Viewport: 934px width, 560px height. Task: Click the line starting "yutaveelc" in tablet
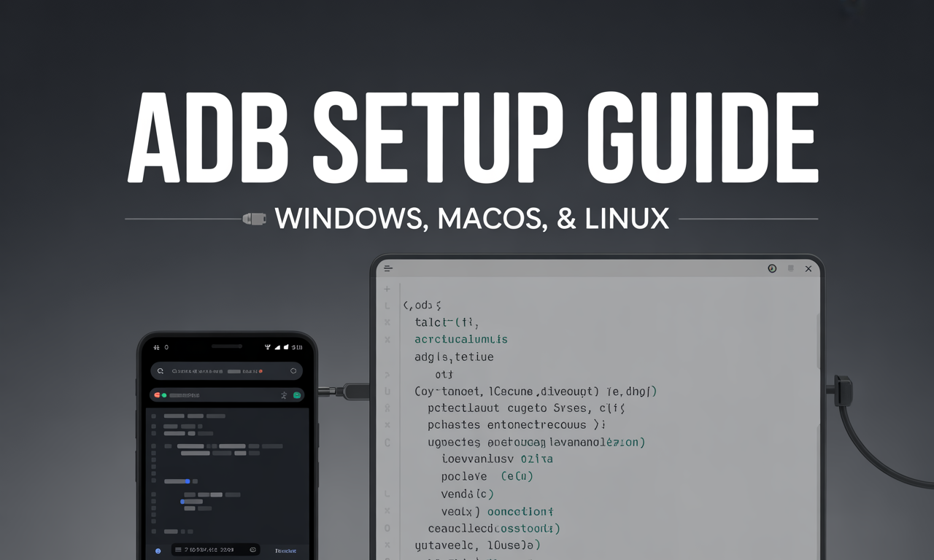[477, 545]
